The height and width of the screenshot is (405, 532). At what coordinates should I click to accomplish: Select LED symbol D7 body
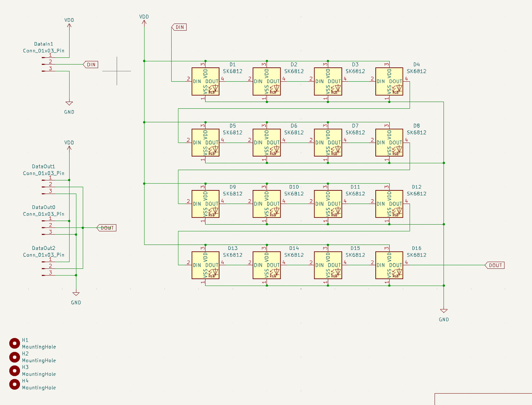point(328,143)
